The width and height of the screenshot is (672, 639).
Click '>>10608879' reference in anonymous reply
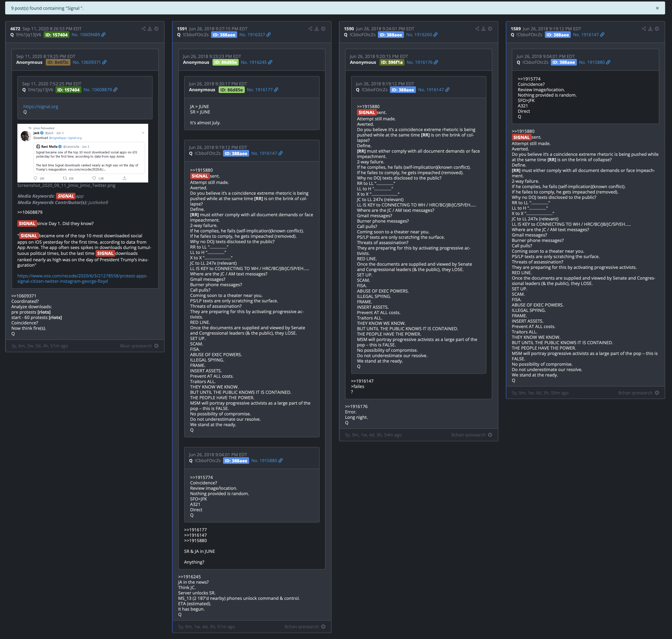click(x=30, y=212)
